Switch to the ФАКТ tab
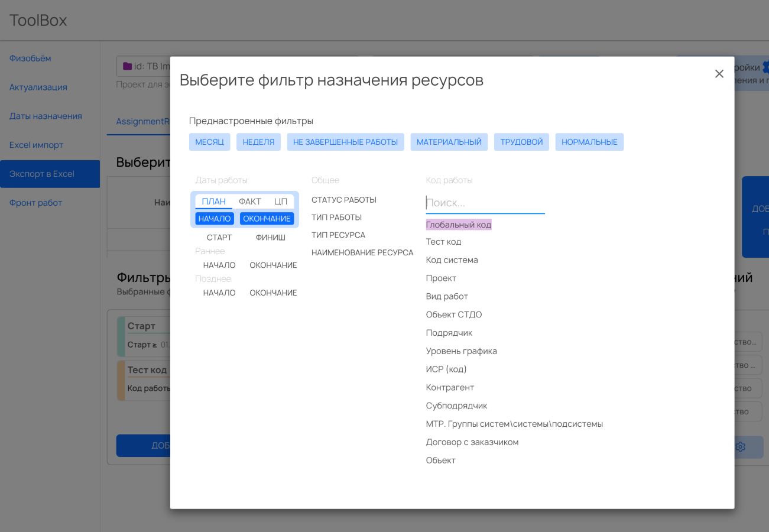 coord(250,202)
